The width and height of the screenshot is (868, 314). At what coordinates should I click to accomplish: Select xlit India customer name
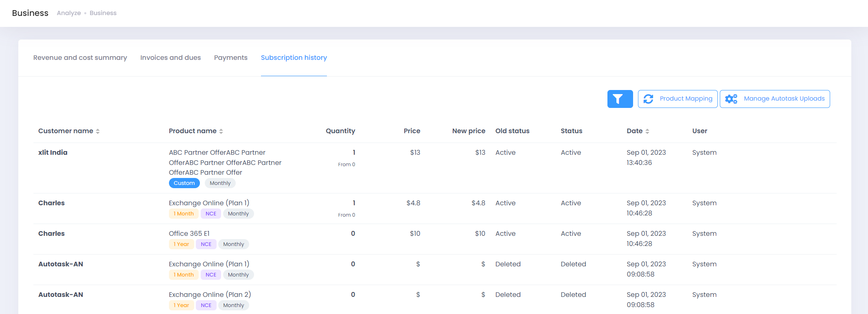pyautogui.click(x=53, y=152)
